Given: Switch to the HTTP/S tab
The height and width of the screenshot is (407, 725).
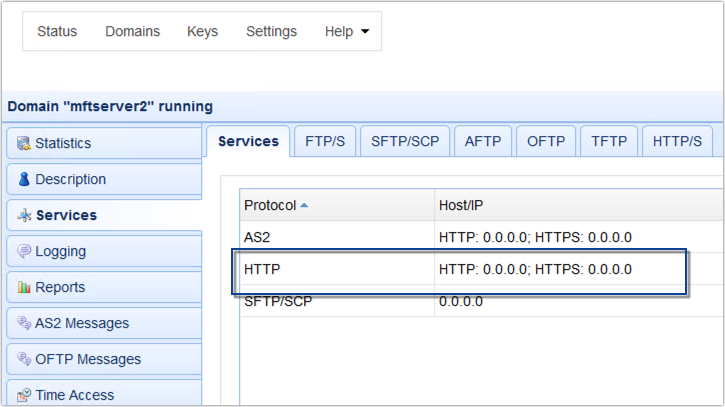Looking at the screenshot, I should (677, 141).
